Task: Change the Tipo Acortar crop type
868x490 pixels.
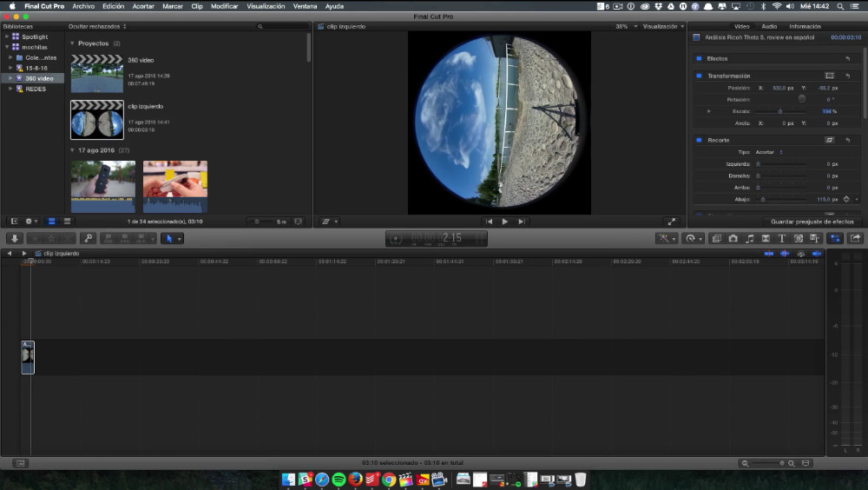Action: pyautogui.click(x=769, y=152)
